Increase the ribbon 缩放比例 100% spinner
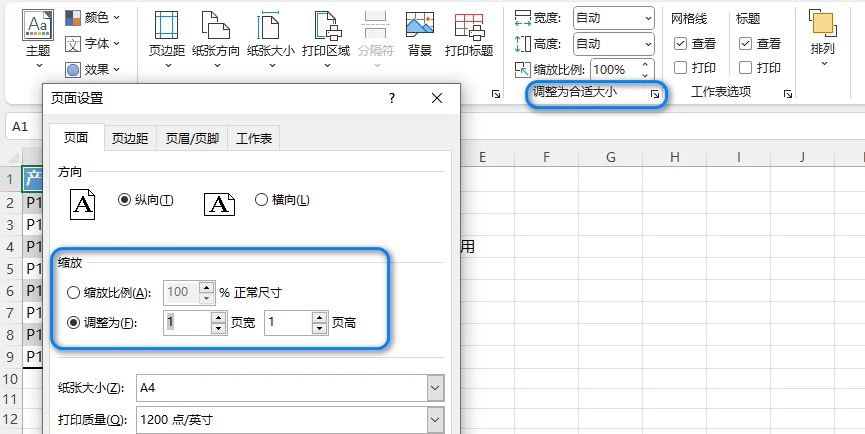Viewport: 865px width, 434px height. point(645,64)
